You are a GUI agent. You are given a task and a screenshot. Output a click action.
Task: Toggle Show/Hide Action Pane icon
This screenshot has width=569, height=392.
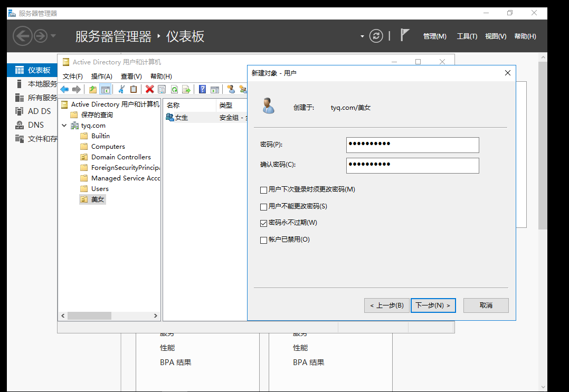coord(215,89)
